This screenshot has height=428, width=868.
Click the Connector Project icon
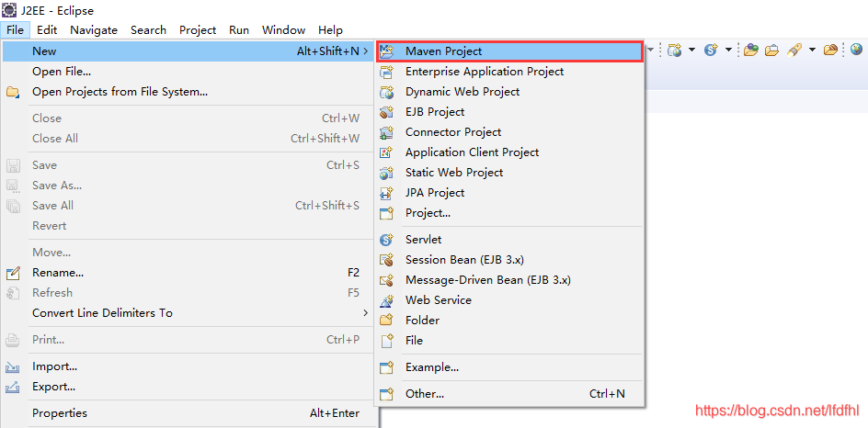[386, 132]
